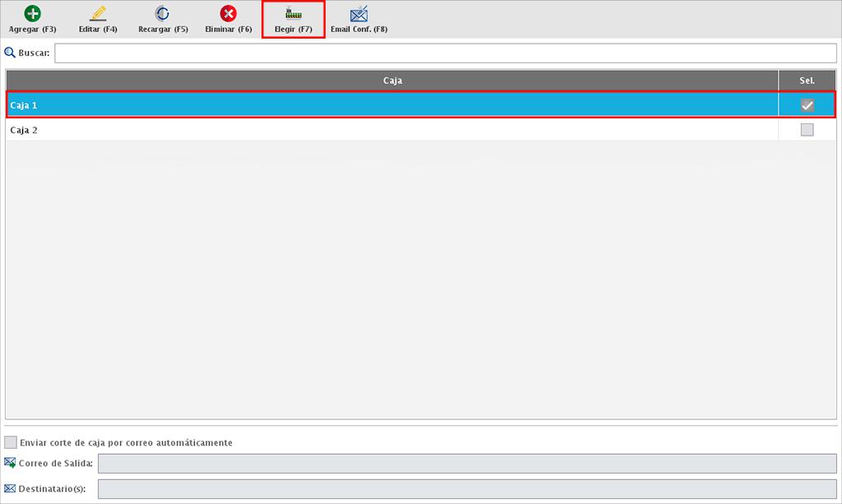The image size is (842, 504).
Task: Click the Correo de Salida envelope icon
Action: (10, 463)
